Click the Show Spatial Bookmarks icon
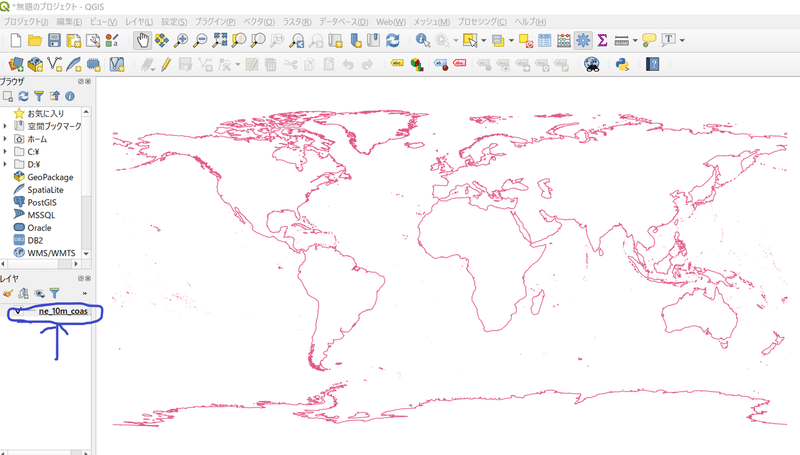Viewport: 800px width, 455px height. (x=373, y=40)
